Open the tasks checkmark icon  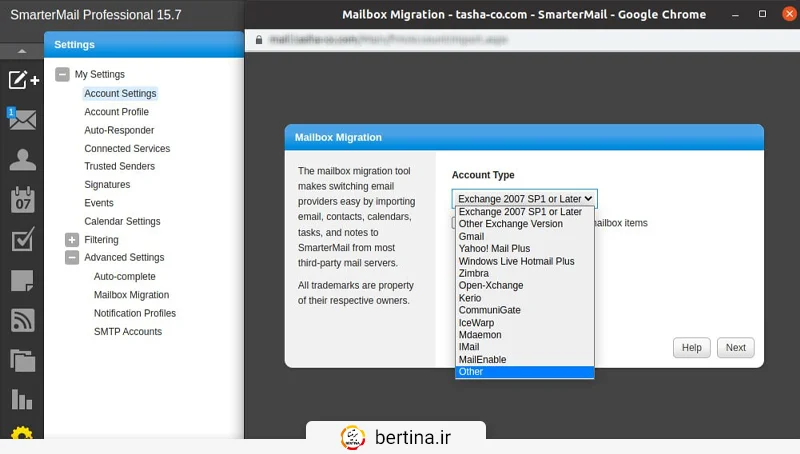(x=22, y=240)
